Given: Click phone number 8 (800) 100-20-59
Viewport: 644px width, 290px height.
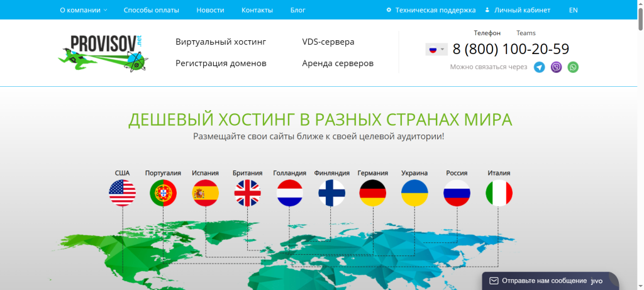Looking at the screenshot, I should pos(511,49).
